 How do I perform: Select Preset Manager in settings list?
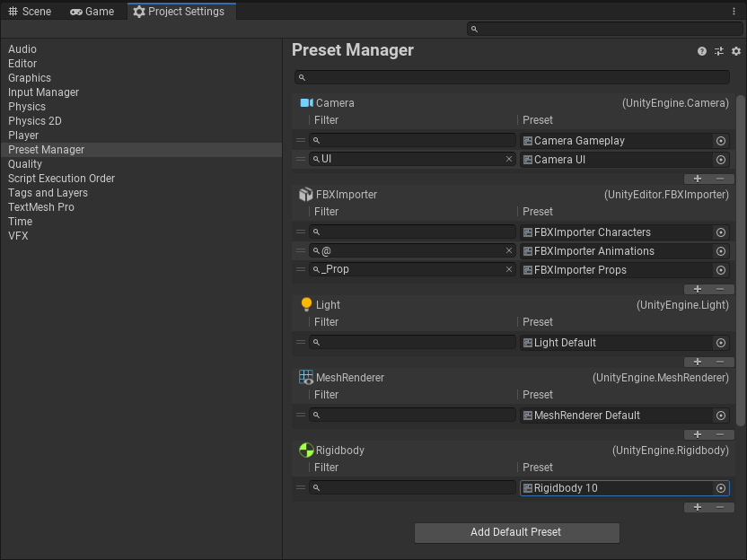click(x=141, y=150)
